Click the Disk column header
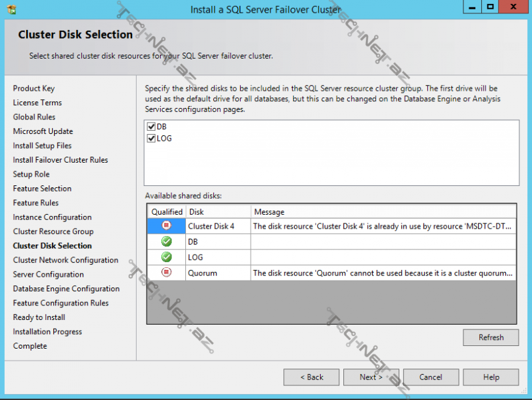 coord(217,211)
